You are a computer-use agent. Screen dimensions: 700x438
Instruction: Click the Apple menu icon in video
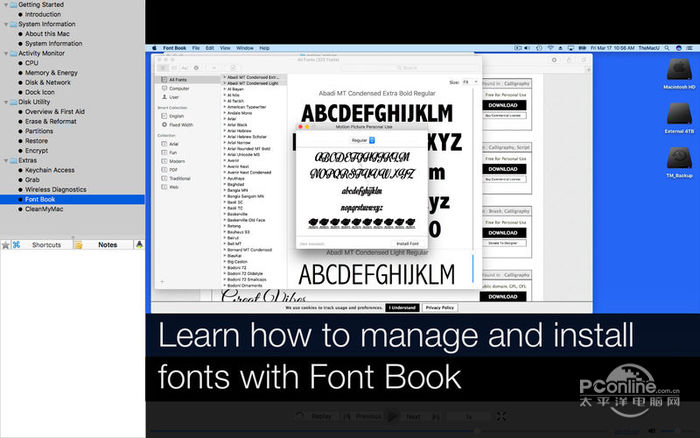pos(154,48)
